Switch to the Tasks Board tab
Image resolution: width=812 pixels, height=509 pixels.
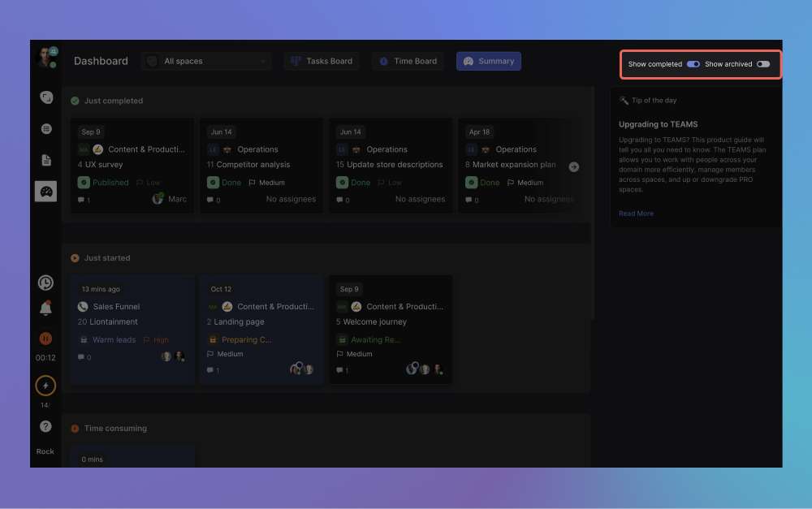coord(321,61)
